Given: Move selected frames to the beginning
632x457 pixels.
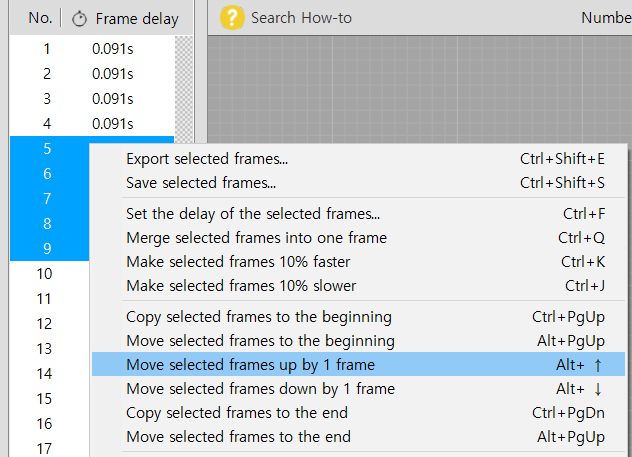Looking at the screenshot, I should click(260, 341).
